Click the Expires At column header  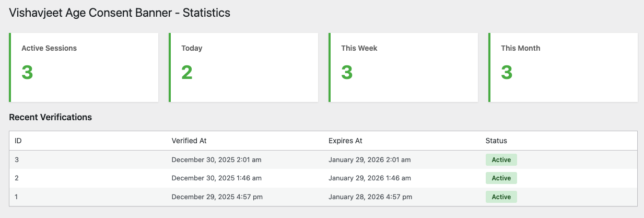[x=345, y=141]
